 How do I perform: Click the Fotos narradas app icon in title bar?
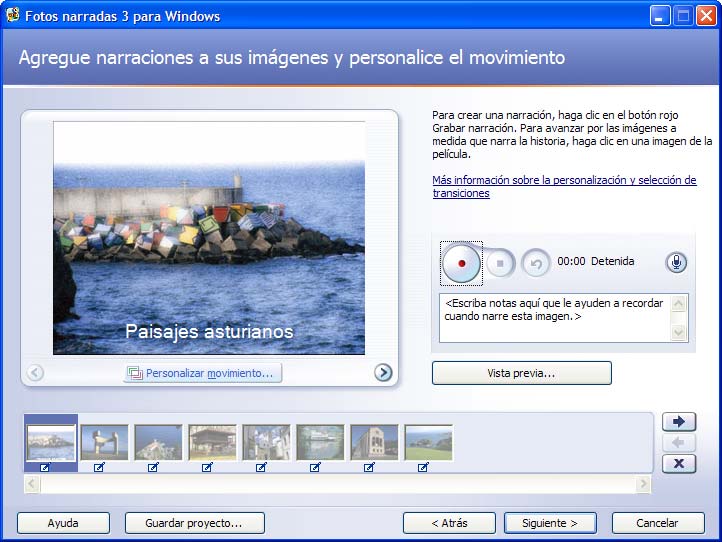click(x=12, y=15)
